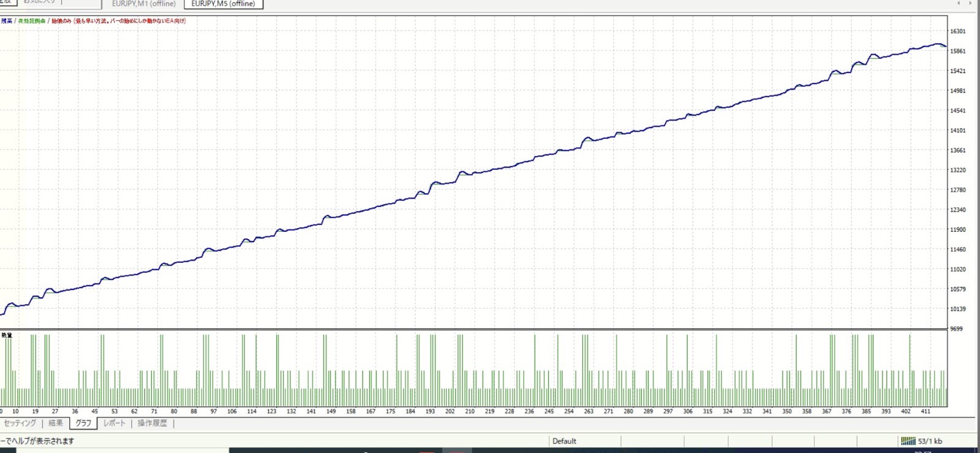
Task: Click the connection status bars icon
Action: tap(908, 441)
